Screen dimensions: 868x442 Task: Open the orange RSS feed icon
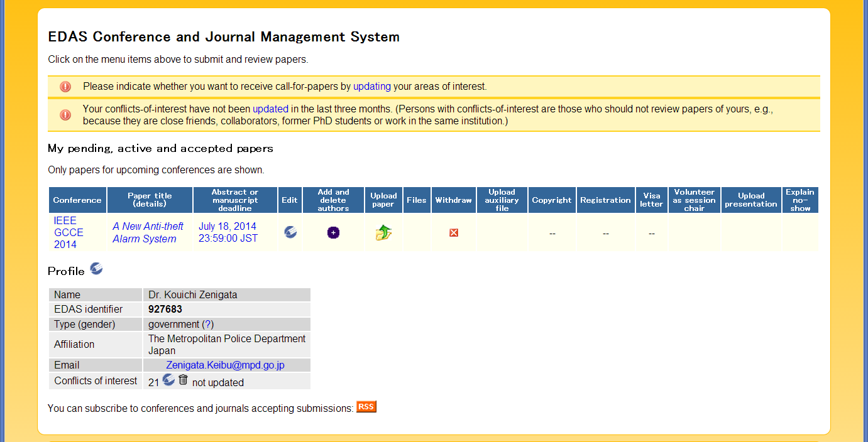click(x=366, y=407)
